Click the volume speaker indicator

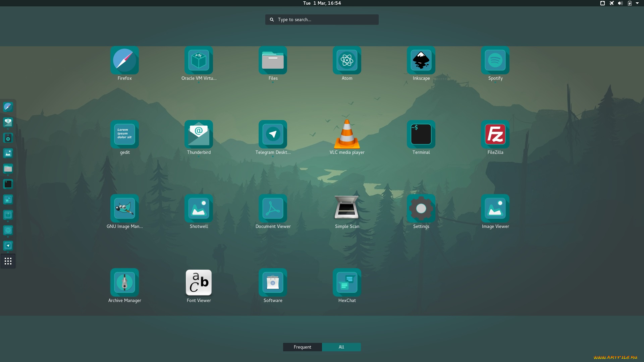point(620,3)
